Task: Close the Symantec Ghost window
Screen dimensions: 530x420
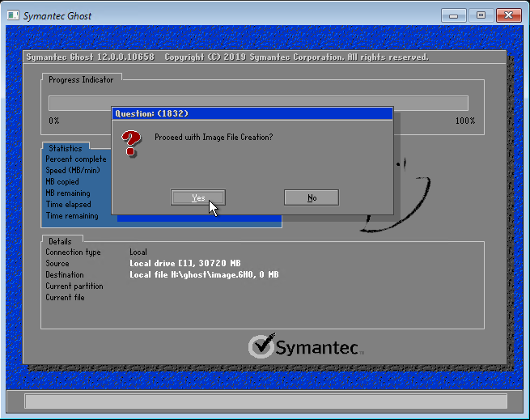Action: [x=508, y=15]
